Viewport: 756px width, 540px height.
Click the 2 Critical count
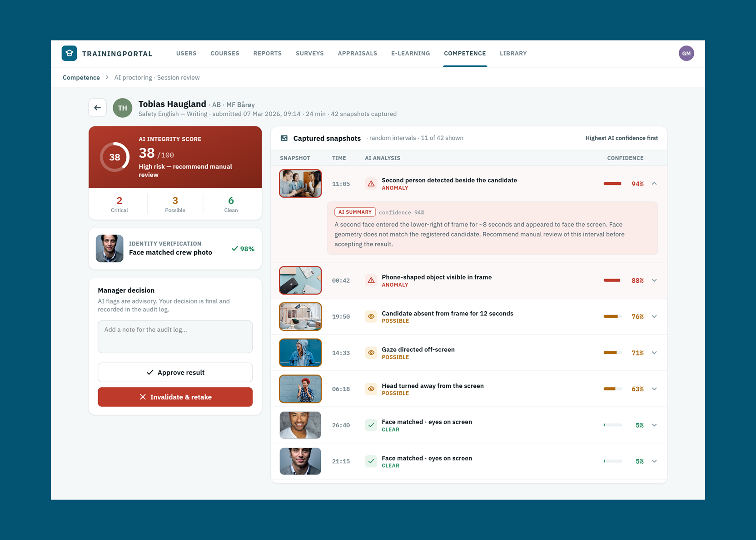pos(119,204)
